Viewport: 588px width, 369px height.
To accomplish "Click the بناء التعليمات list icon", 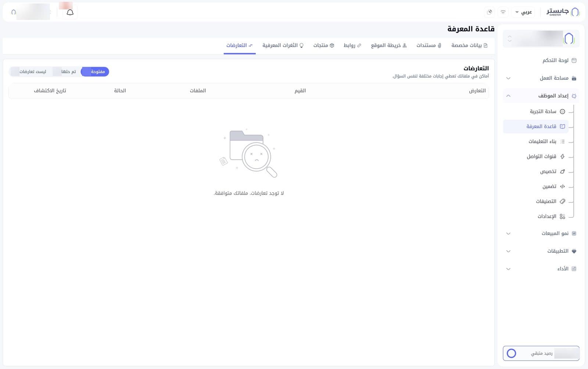I will (x=562, y=142).
